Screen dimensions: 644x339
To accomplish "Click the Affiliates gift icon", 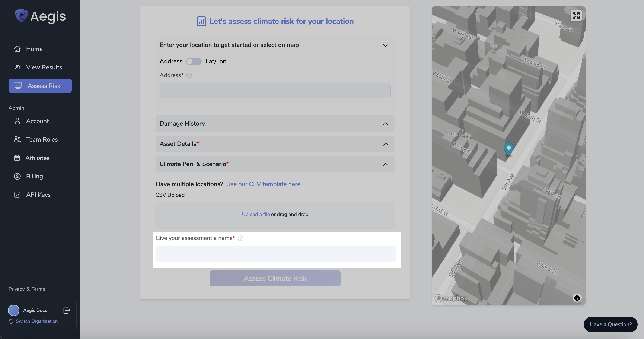I will [17, 158].
